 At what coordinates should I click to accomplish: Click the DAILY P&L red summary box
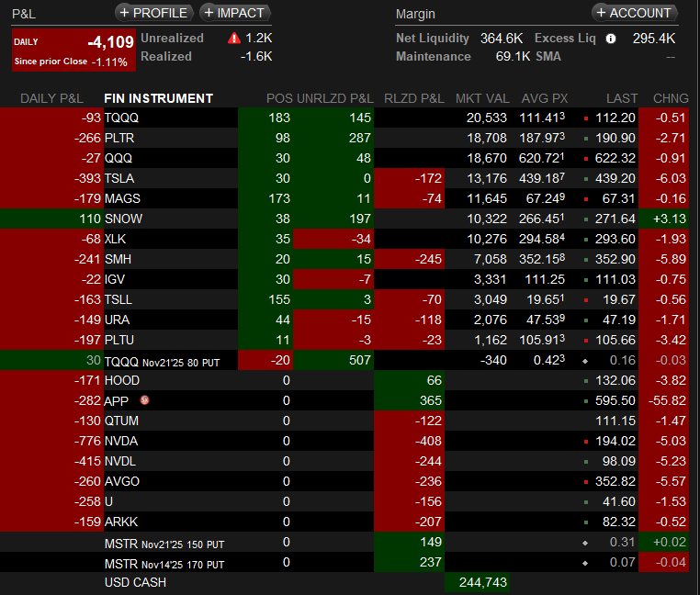coord(73,50)
